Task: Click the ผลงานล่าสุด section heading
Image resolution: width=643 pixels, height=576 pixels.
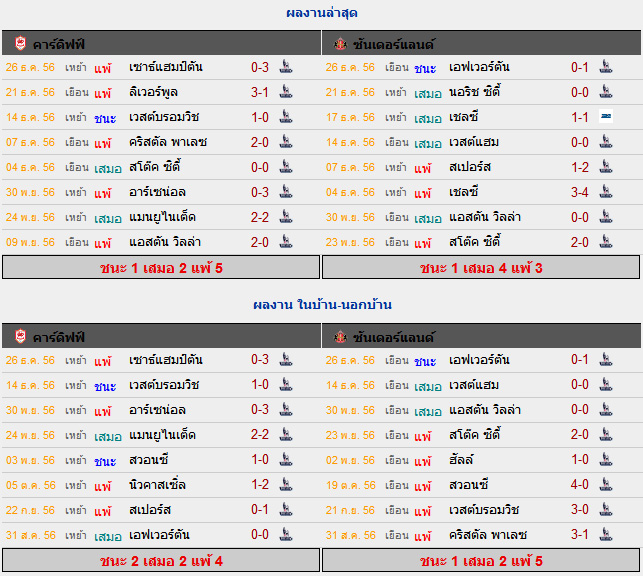Action: pos(322,13)
